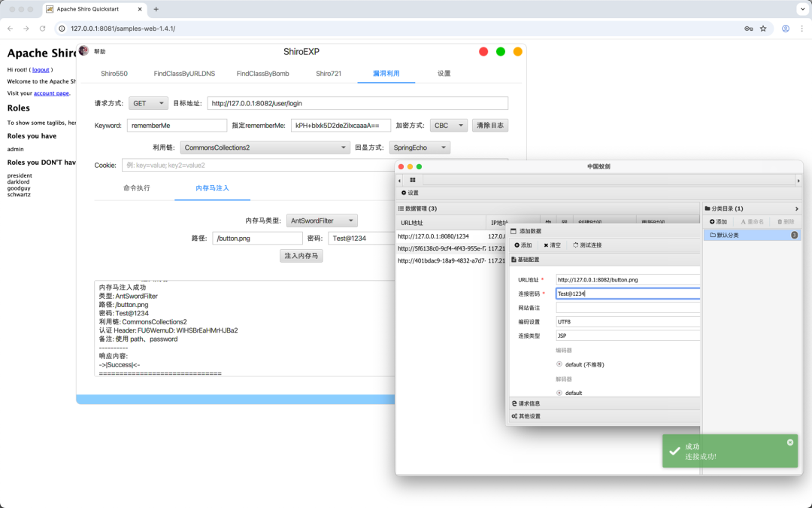
Task: Click the 指定rememberMe value field
Action: coord(341,126)
